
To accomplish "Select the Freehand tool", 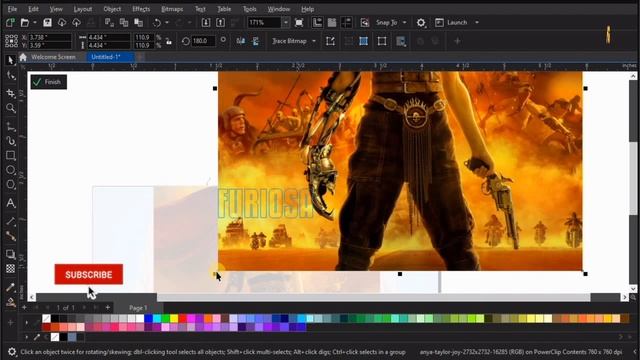I will point(11,127).
